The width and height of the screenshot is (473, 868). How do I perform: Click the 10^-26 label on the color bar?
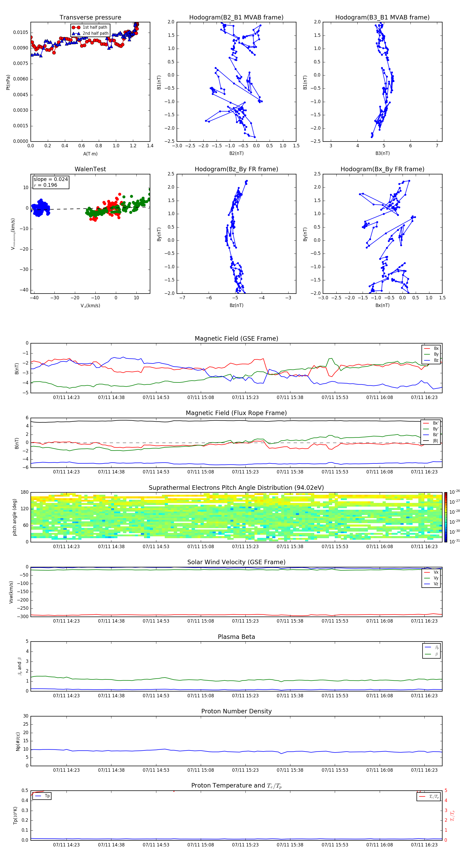pos(455,492)
